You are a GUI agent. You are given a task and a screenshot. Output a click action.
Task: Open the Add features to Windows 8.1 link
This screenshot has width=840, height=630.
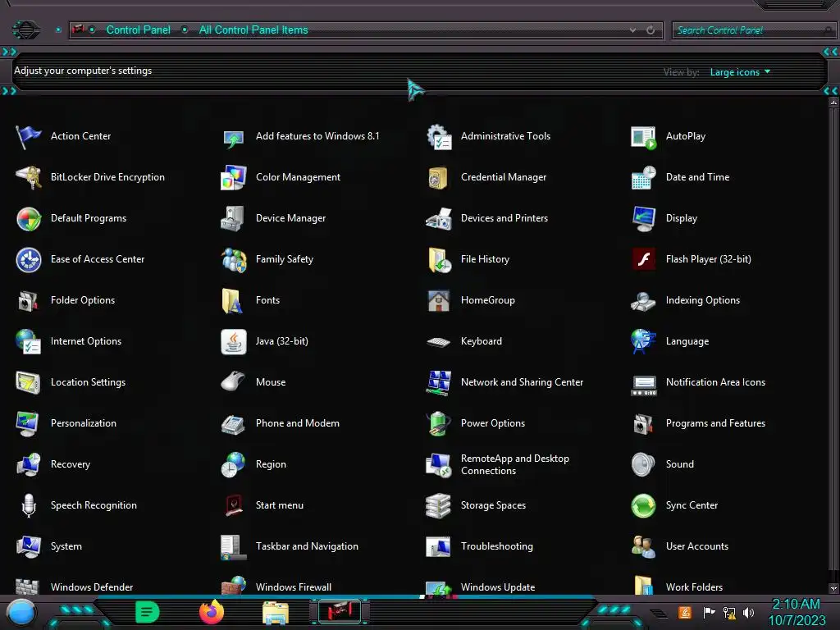click(317, 136)
